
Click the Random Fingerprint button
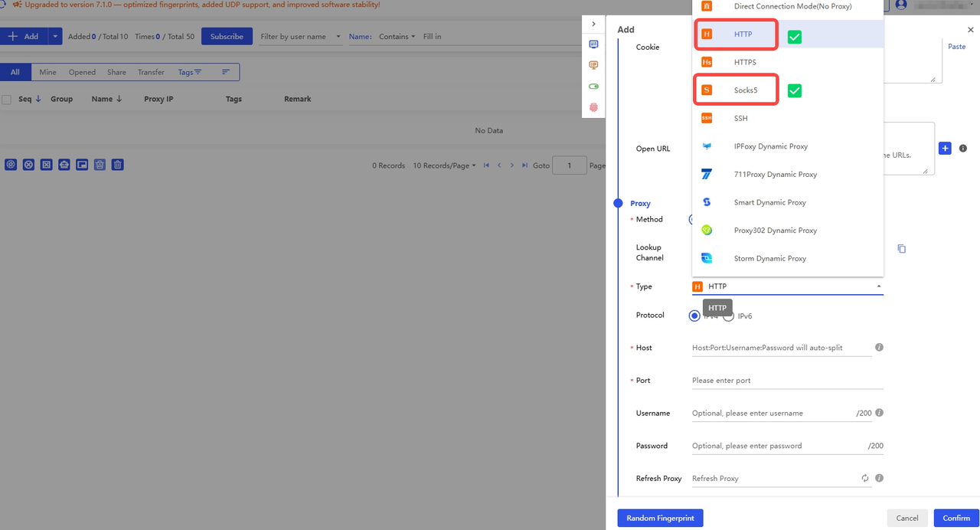660,519
